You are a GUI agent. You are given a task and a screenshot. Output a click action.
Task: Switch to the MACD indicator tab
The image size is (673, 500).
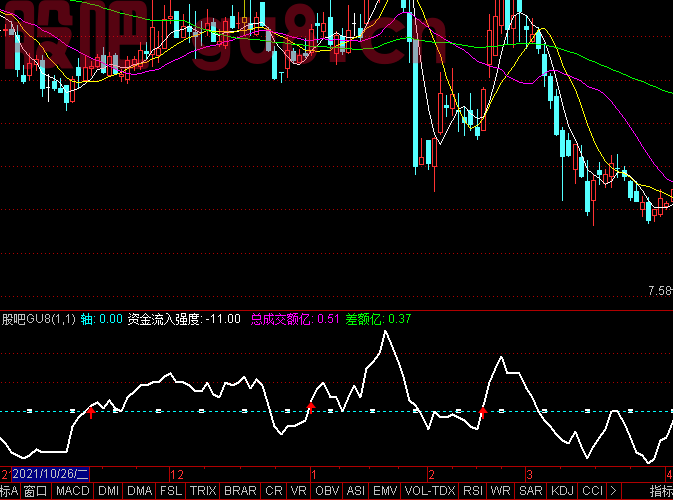click(x=73, y=491)
